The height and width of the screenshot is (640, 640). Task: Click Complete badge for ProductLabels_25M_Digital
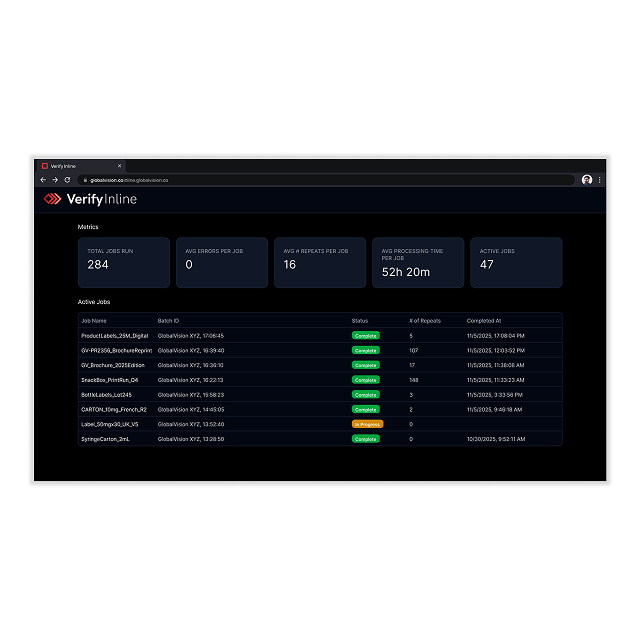[x=366, y=336]
